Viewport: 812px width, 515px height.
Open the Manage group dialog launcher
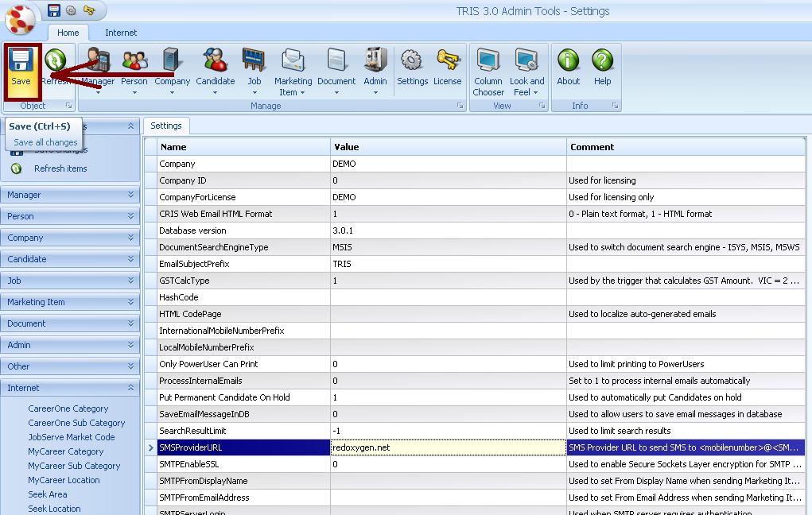[460, 106]
